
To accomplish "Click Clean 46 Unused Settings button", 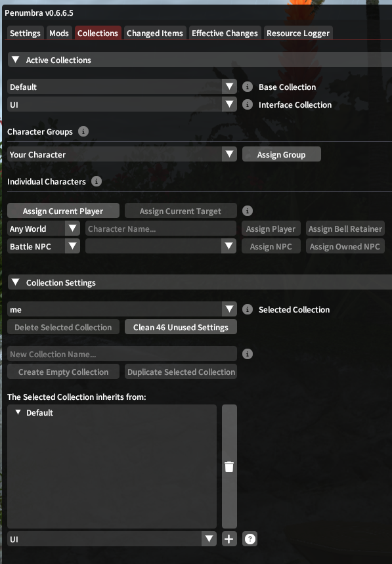I will point(181,327).
